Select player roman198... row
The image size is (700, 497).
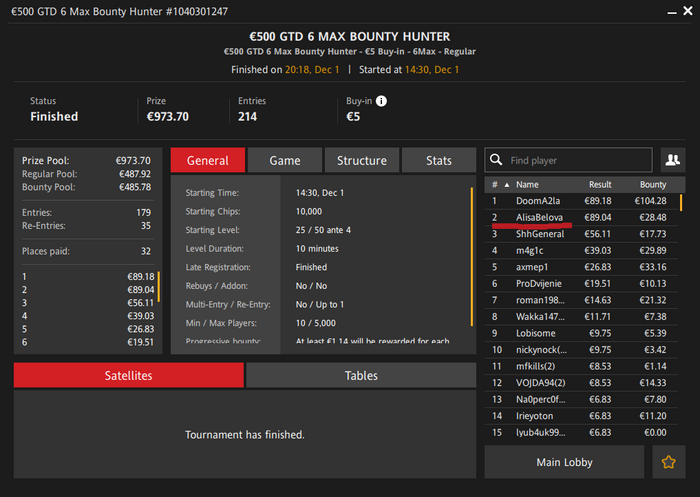(x=581, y=300)
